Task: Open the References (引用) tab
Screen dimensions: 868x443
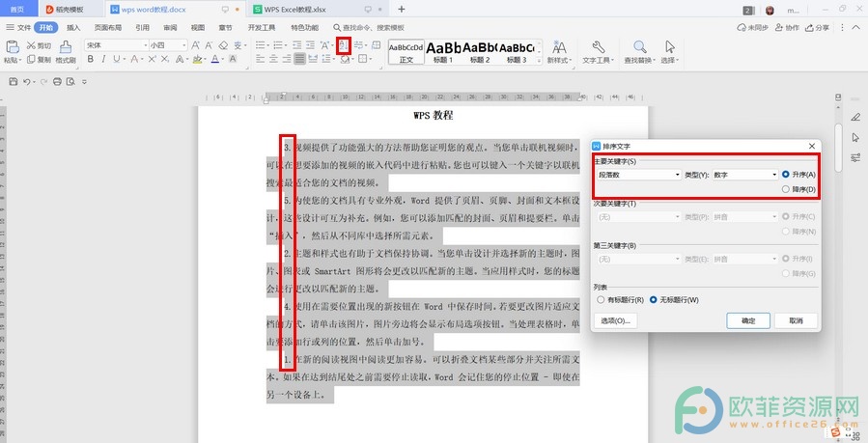Action: 142,28
